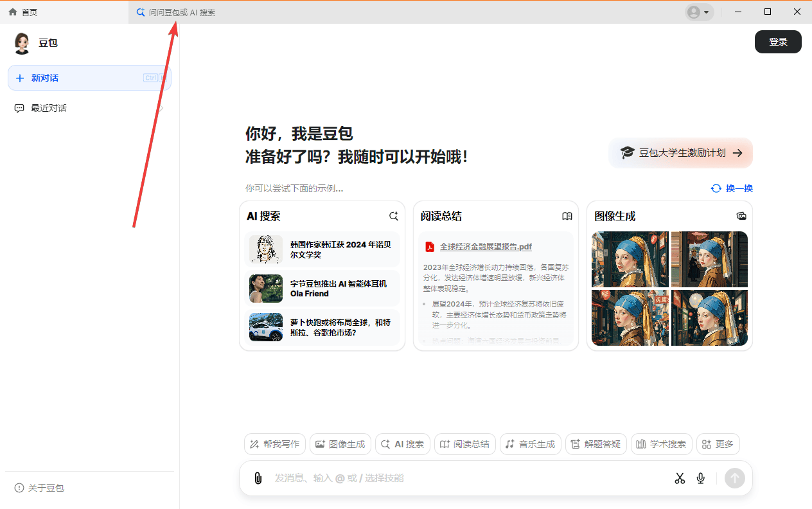Open 全球经济金融展望报告.pdf link
The height and width of the screenshot is (509, 812).
(485, 246)
